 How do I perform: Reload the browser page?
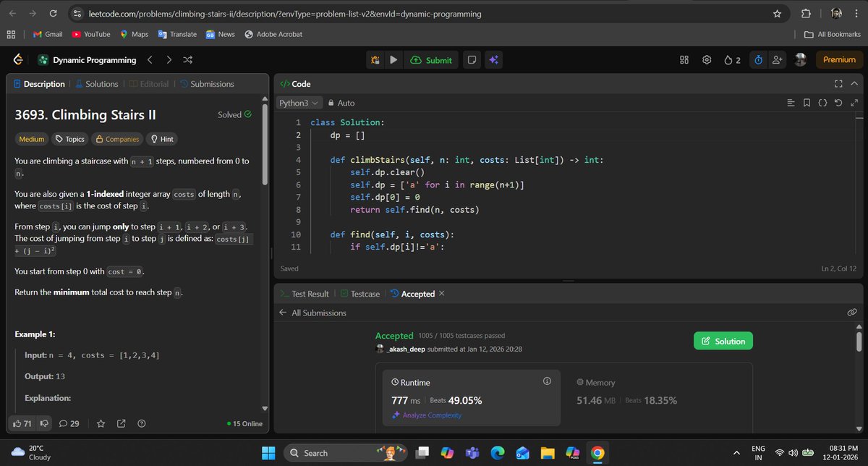click(54, 14)
